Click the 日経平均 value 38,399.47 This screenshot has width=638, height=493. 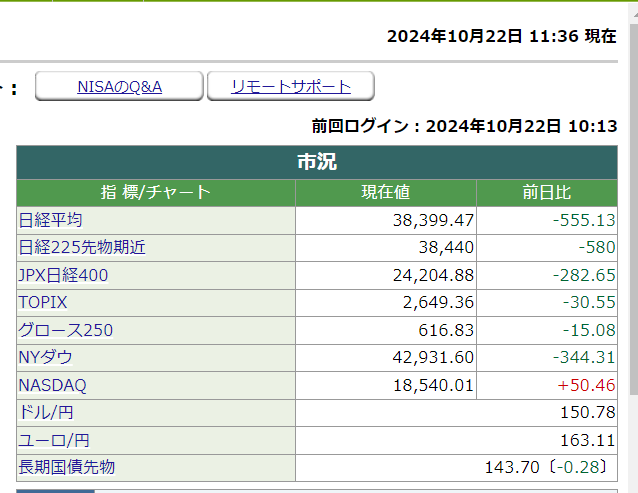(x=433, y=220)
